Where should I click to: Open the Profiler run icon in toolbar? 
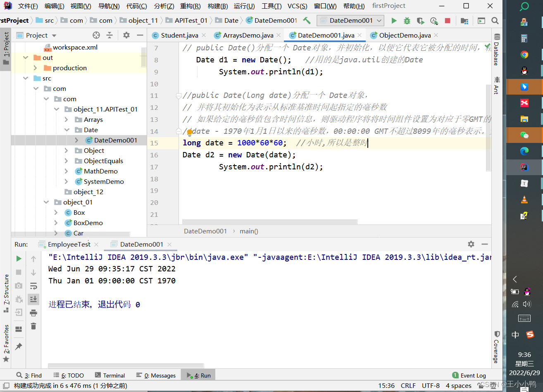click(434, 20)
